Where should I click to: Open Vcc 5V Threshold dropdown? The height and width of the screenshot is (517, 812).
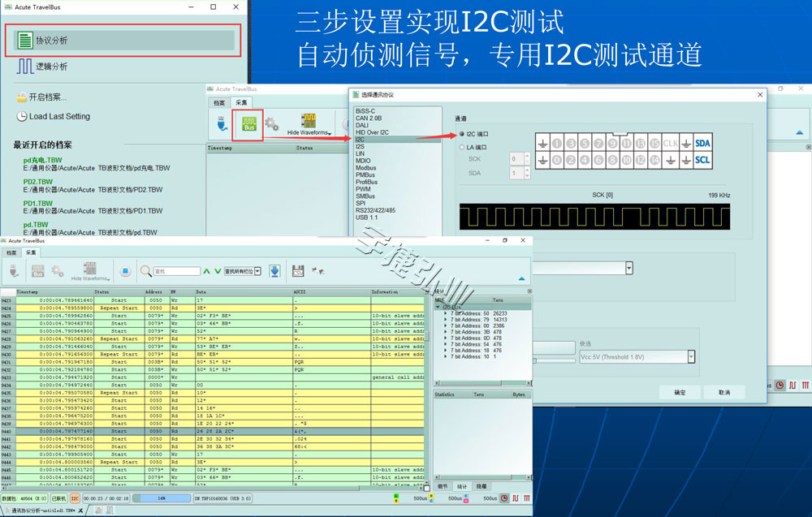[x=690, y=356]
